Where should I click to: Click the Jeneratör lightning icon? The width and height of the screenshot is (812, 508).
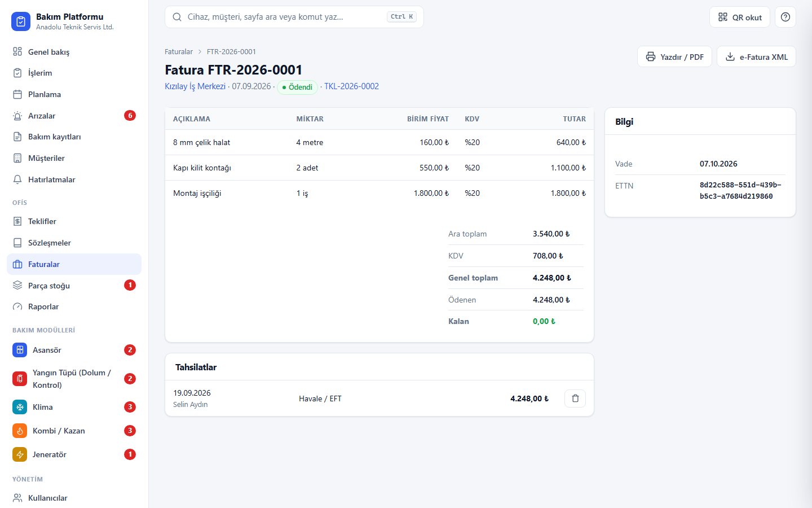(20, 454)
